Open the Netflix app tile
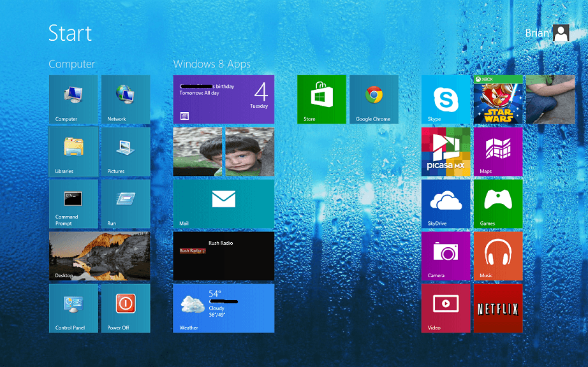Viewport: 588px width, 367px height. click(497, 308)
